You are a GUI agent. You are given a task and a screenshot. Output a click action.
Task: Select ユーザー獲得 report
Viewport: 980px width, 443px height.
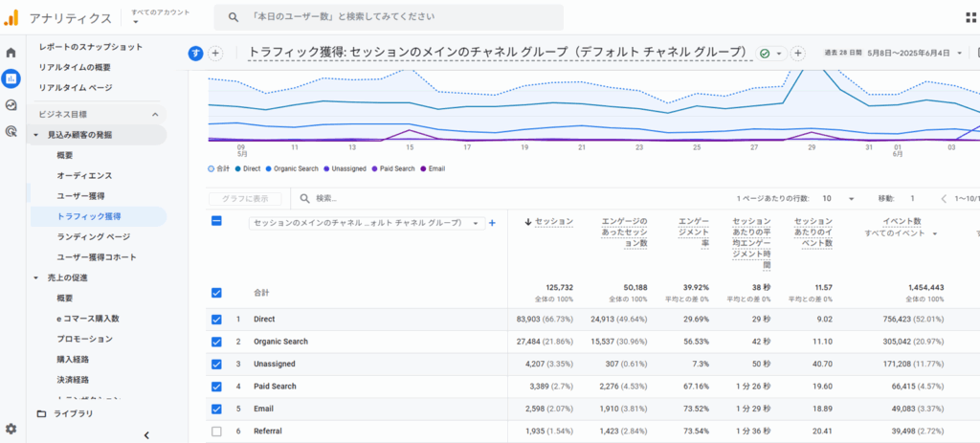80,196
